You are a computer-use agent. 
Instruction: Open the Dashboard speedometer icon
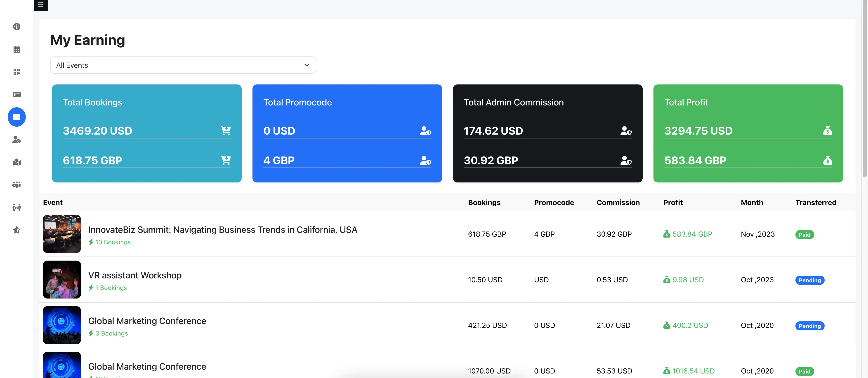coord(17,27)
